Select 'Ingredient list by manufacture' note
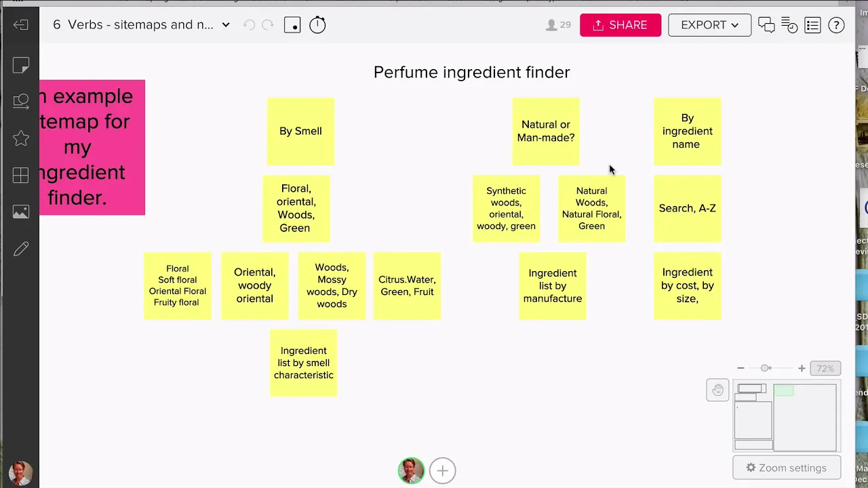868x488 pixels. (x=553, y=285)
